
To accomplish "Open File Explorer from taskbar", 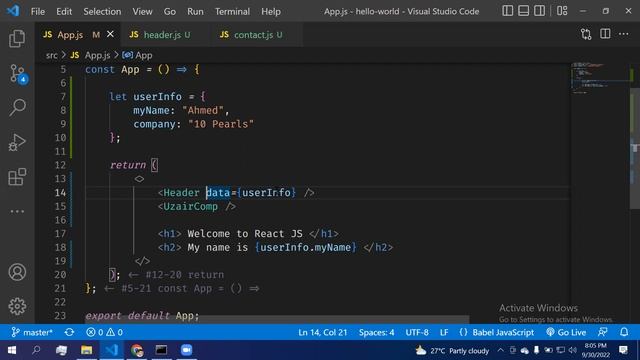I will (86, 350).
